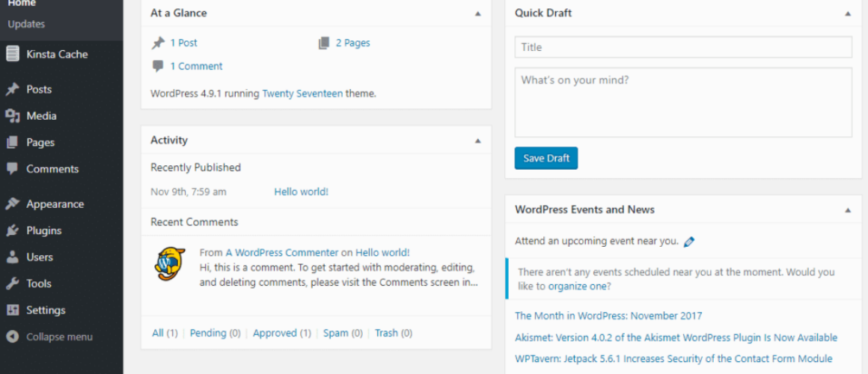Go to the Posts menu
This screenshot has width=868, height=374.
coord(39,90)
